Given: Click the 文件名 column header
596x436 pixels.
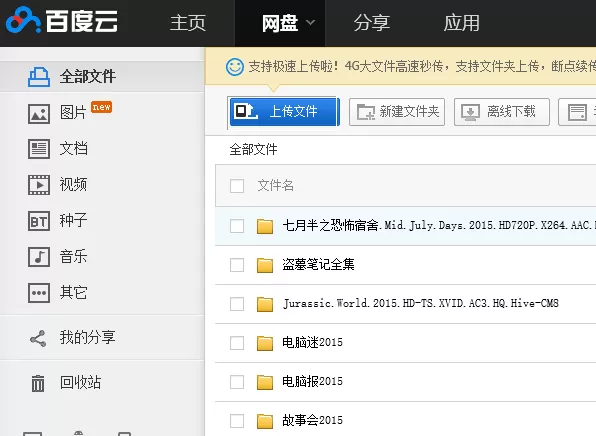Looking at the screenshot, I should (276, 185).
